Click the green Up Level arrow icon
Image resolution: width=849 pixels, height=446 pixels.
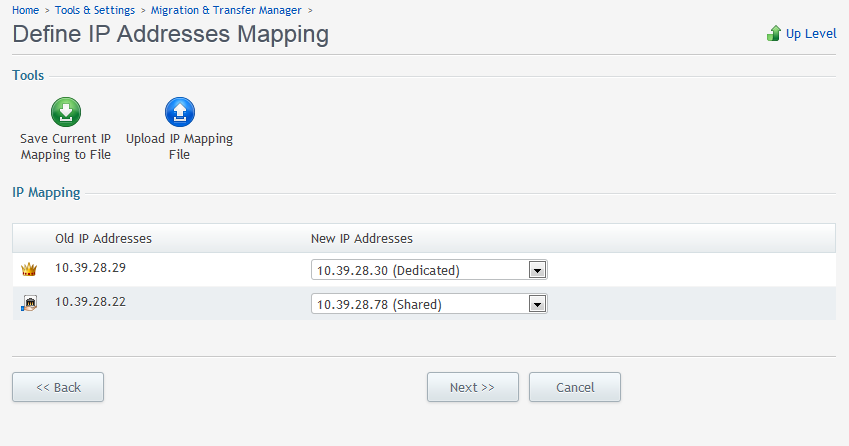click(x=774, y=34)
